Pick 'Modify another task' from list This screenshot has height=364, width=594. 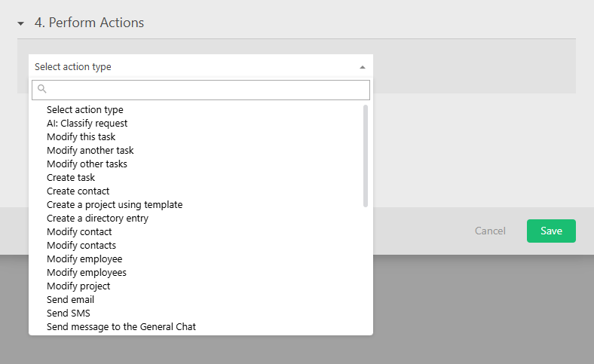click(x=90, y=151)
